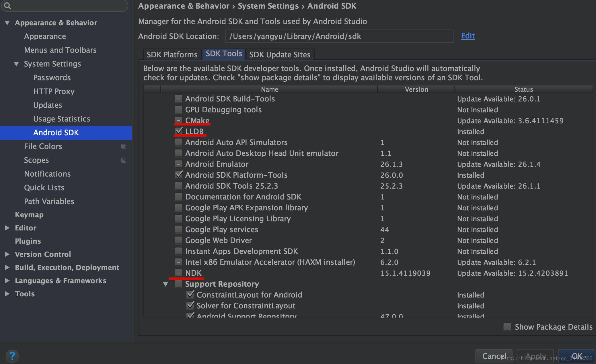Click the Google Play Licensing Library row name
The height and width of the screenshot is (364, 596).
pos(238,218)
